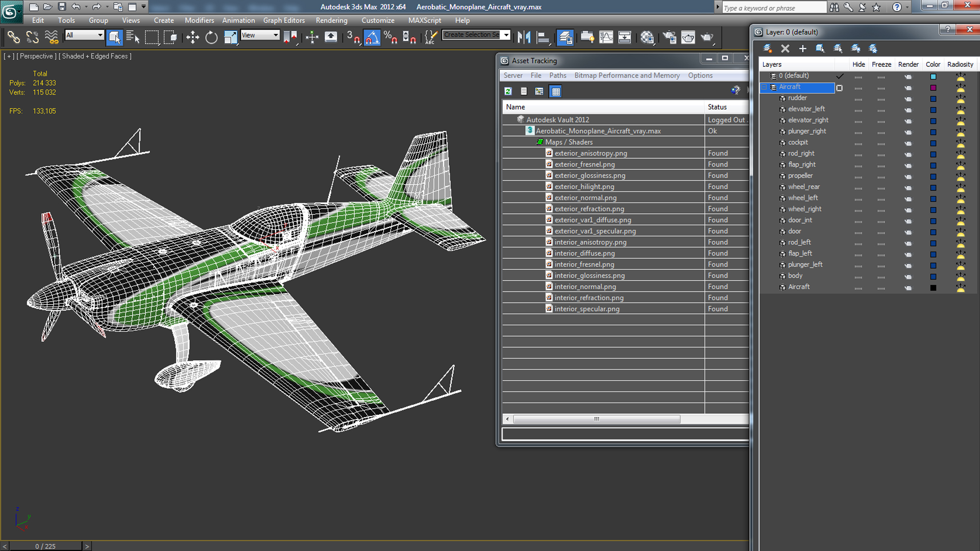
Task: Toggle Hide for rudder layer item
Action: pyautogui.click(x=858, y=98)
